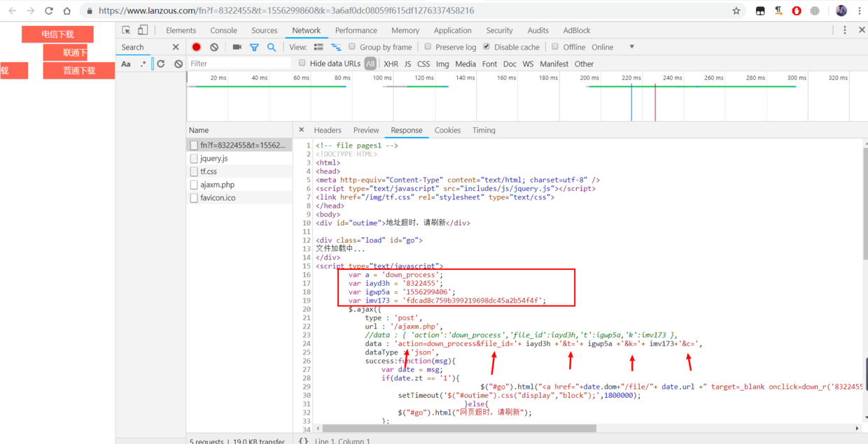Viewport: 868px width, 444px height.
Task: Filter requests by JS type
Action: coord(407,64)
